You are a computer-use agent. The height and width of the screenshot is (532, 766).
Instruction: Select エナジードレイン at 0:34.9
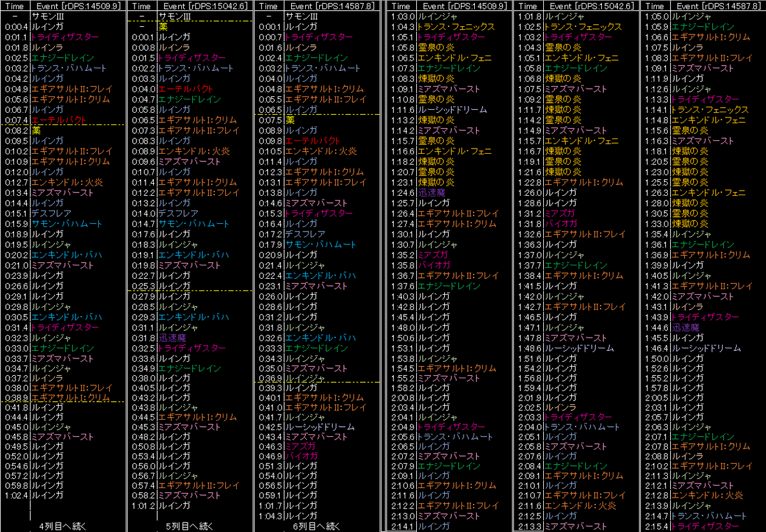tap(189, 368)
